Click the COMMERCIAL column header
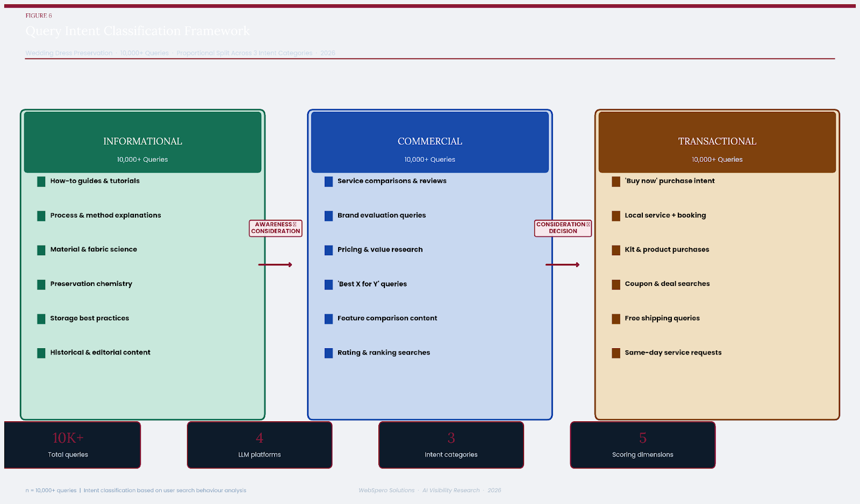The image size is (860, 504). click(430, 142)
